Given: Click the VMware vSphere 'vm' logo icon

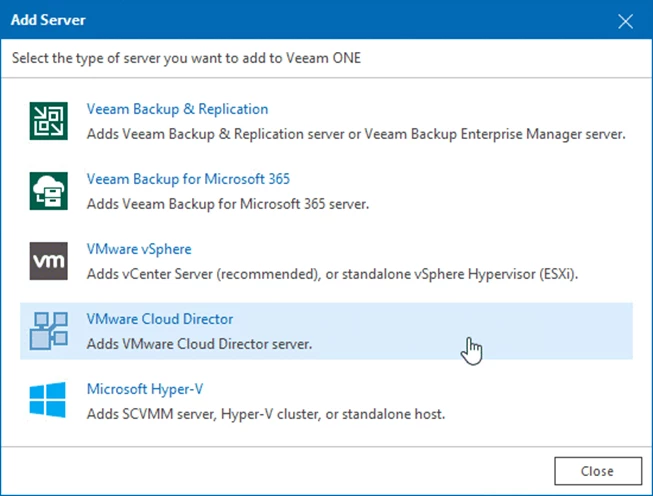Looking at the screenshot, I should [48, 260].
